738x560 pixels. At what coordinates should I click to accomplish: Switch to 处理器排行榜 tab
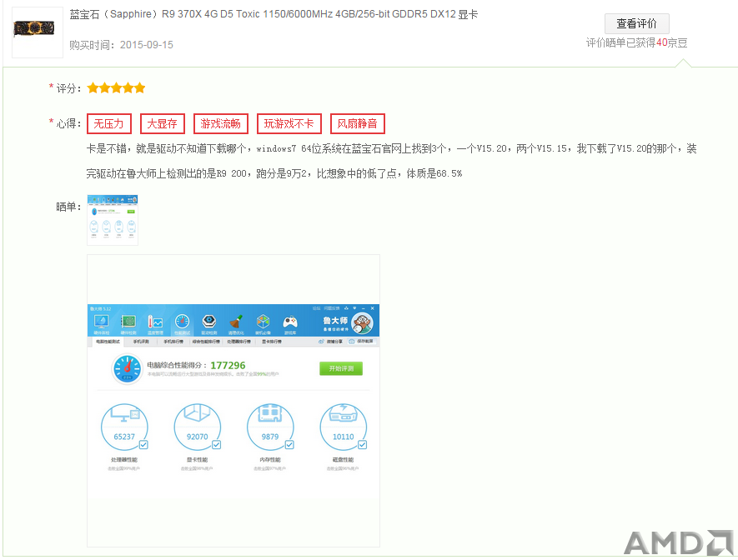(x=239, y=342)
